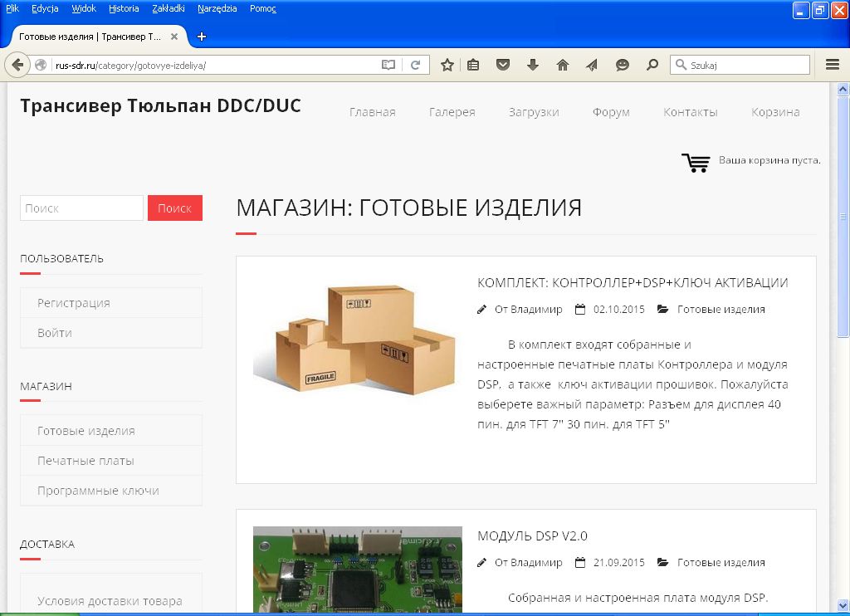Click the shopping cart icon
Screen dimensions: 850x616
(696, 162)
